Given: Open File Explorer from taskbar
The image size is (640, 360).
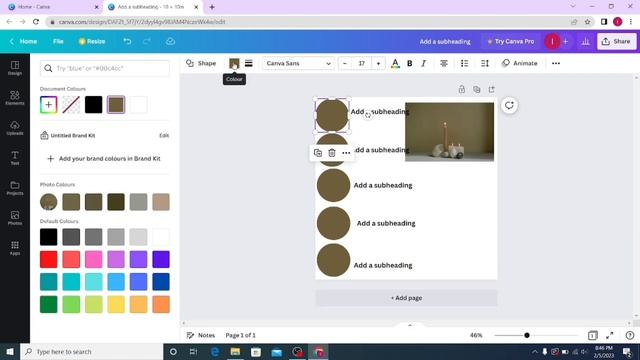Looking at the screenshot, I should click(235, 351).
